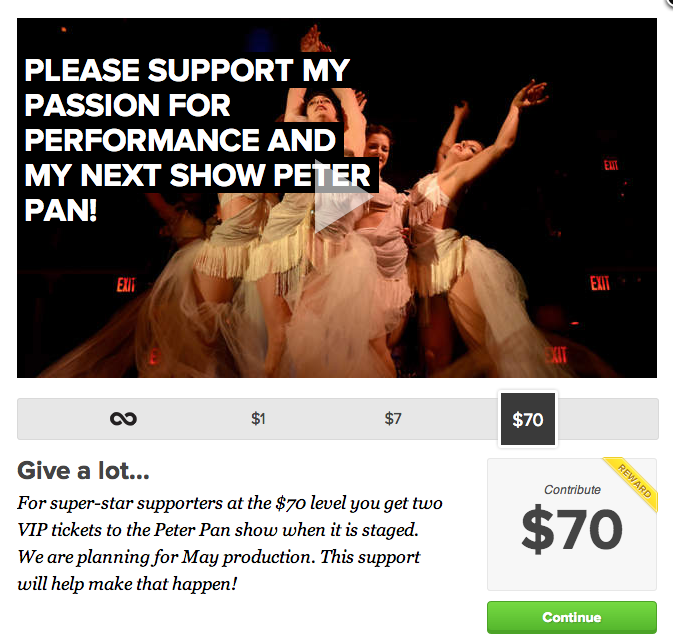Screen dimensions: 673x643
Task: Select the infinity custom amount option
Action: (x=123, y=419)
